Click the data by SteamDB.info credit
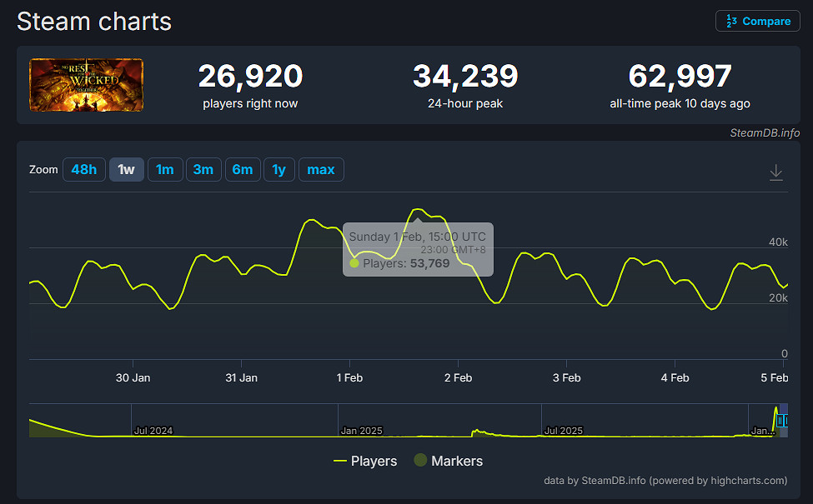The width and height of the screenshot is (813, 504). tap(665, 480)
